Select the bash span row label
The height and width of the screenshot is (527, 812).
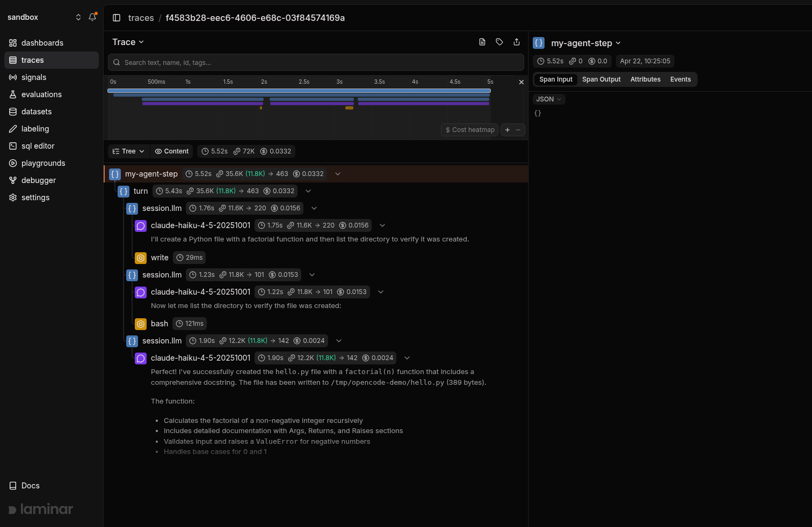pos(160,324)
